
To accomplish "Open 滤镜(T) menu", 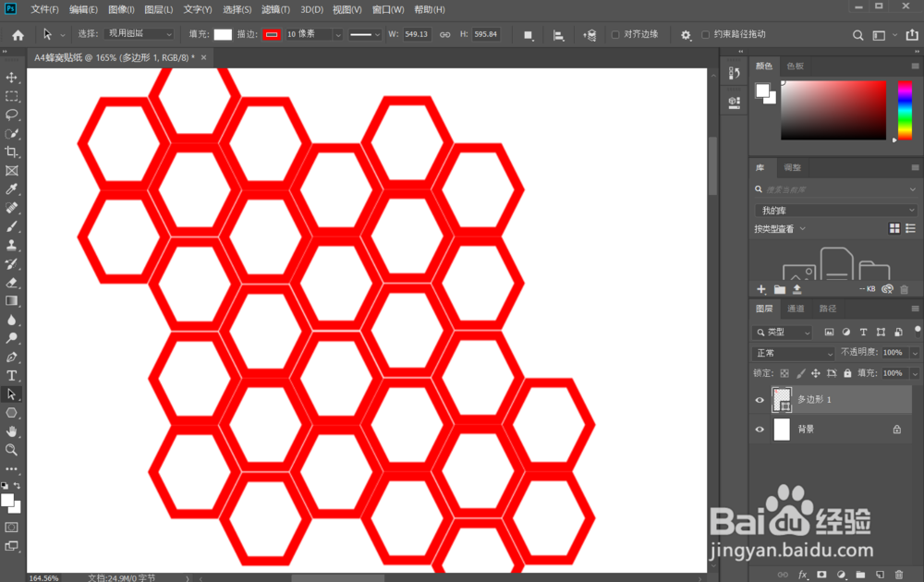I will 275,9.
